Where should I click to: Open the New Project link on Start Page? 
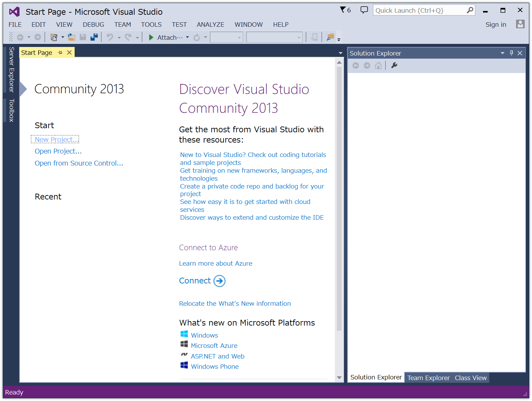click(55, 139)
